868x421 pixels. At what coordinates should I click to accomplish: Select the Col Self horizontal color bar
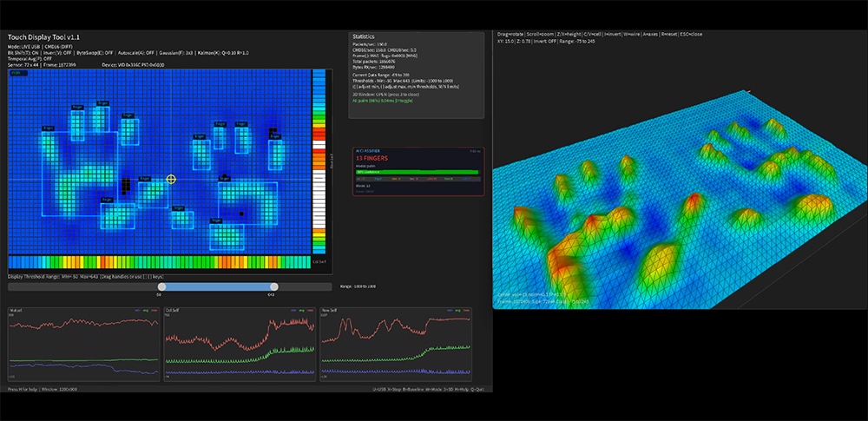point(158,262)
